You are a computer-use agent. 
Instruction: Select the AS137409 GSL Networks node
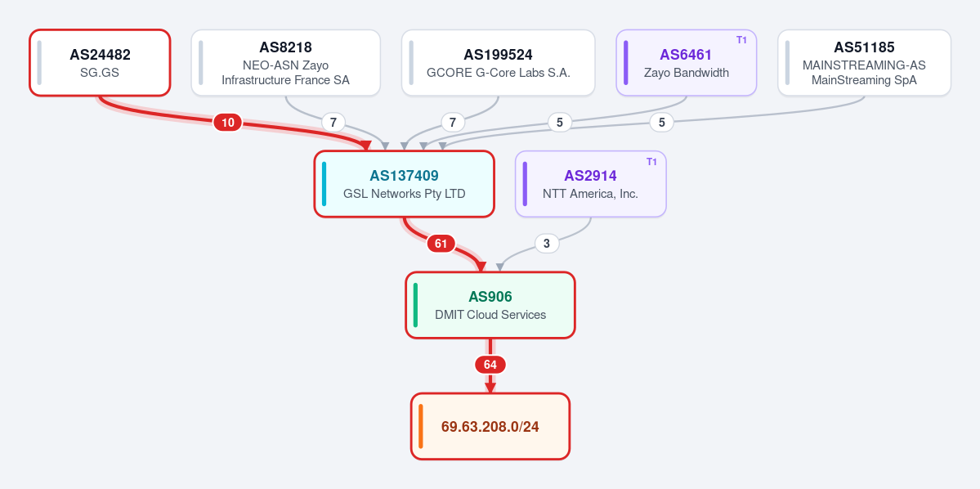point(405,184)
